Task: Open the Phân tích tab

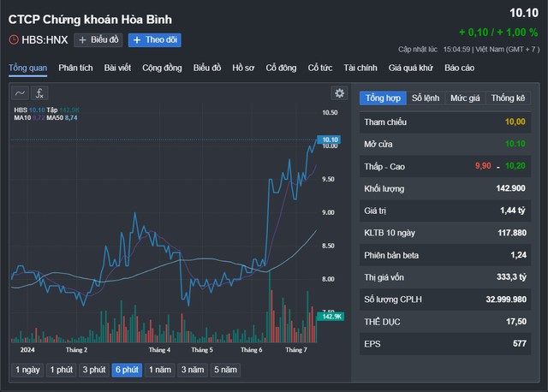Action: pos(75,68)
